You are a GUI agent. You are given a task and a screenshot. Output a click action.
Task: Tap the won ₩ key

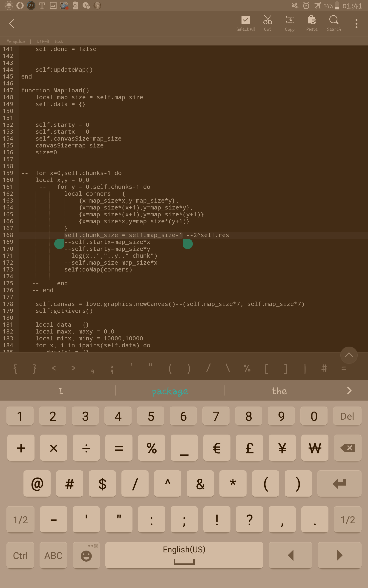315,448
